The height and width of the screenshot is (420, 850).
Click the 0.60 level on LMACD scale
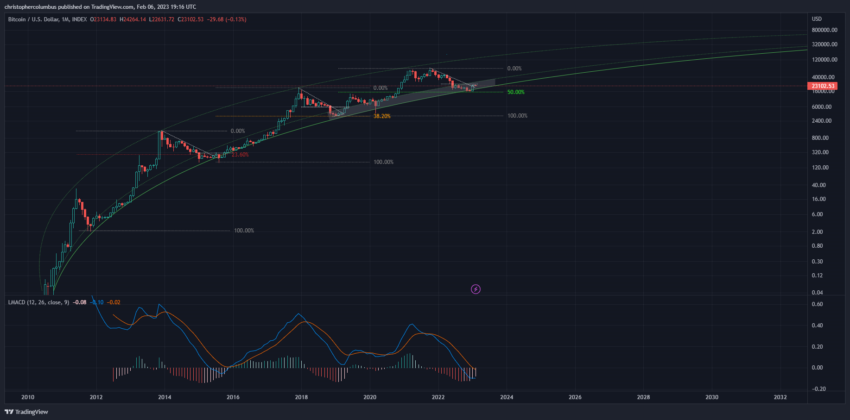pos(818,304)
